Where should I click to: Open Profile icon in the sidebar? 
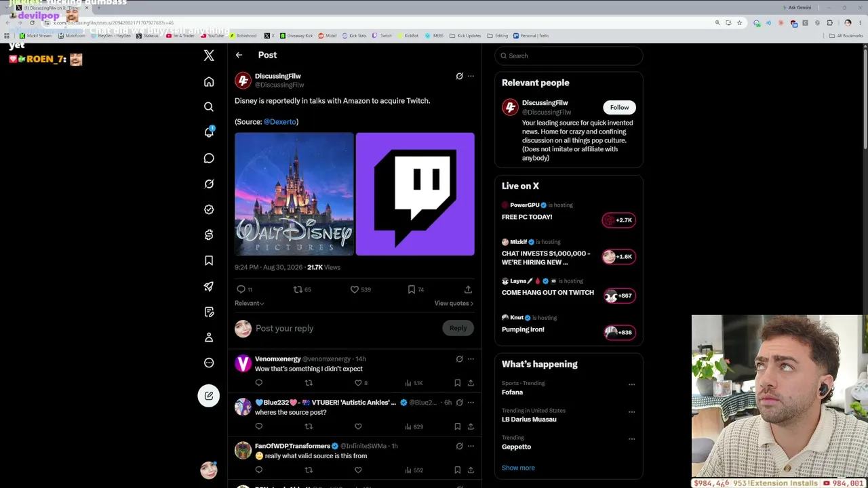click(209, 337)
